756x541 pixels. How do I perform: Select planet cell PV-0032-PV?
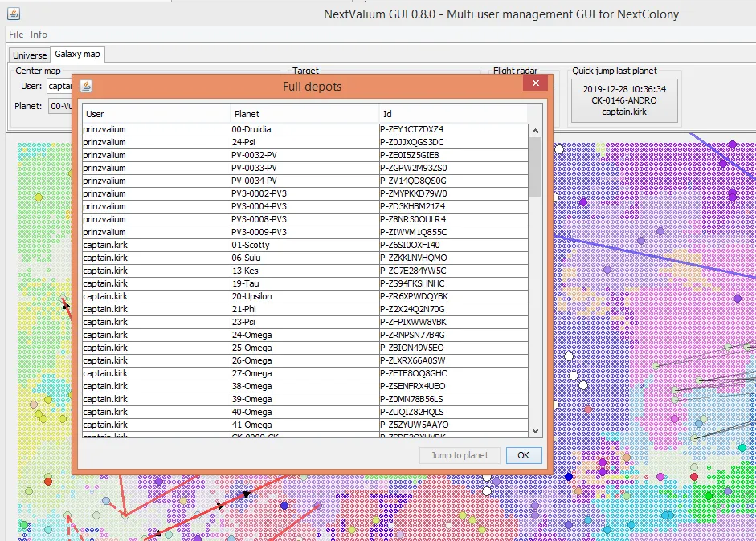304,155
